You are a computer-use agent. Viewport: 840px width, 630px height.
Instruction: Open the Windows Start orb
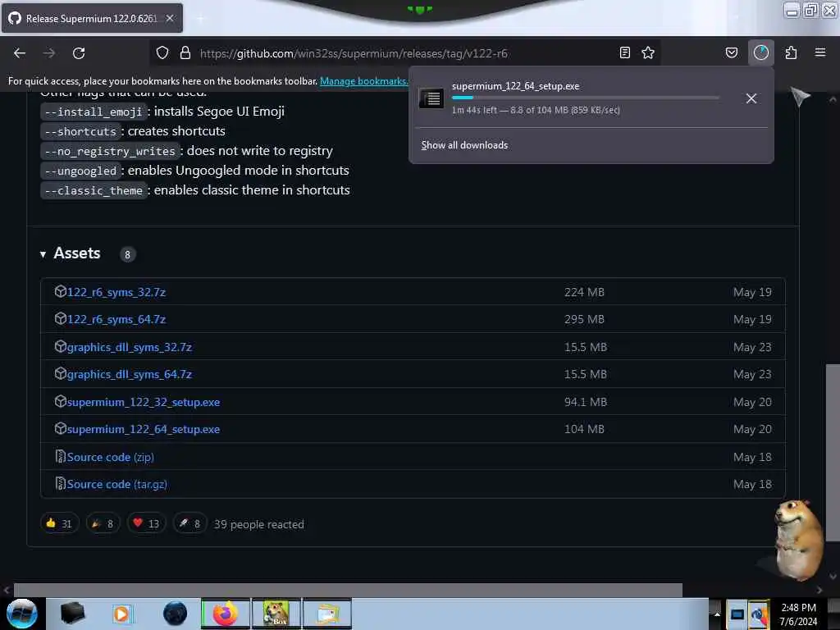coord(22,614)
